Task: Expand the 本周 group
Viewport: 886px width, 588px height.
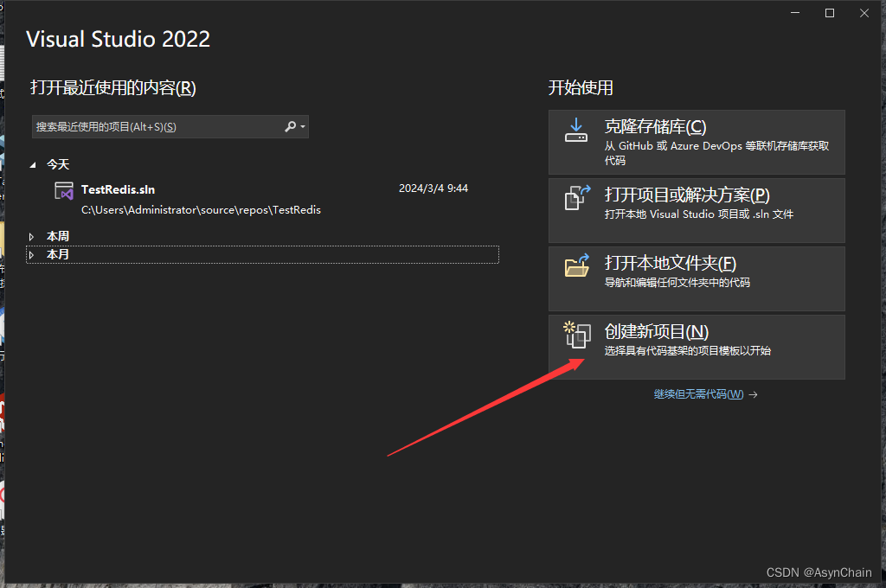Action: pyautogui.click(x=32, y=237)
